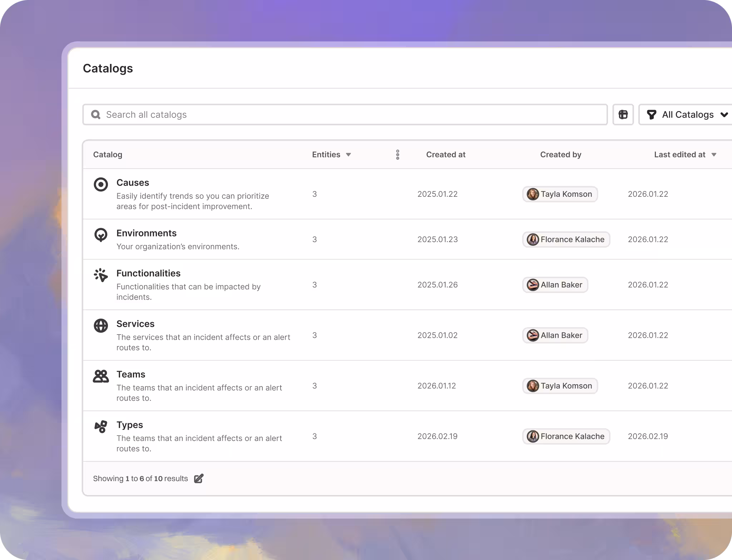Open the three-dot column options menu

click(397, 155)
